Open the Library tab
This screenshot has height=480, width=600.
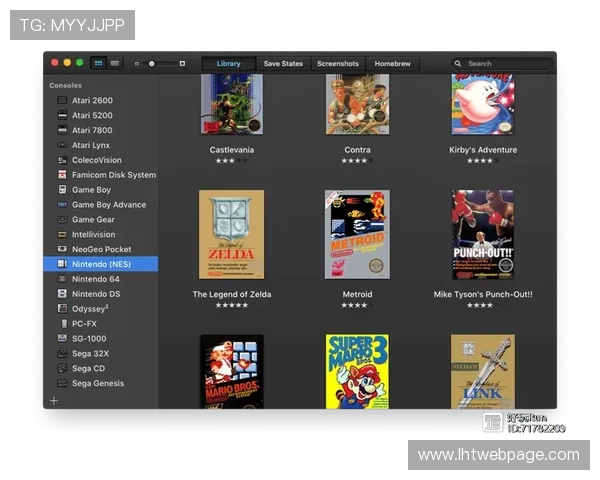pyautogui.click(x=228, y=63)
